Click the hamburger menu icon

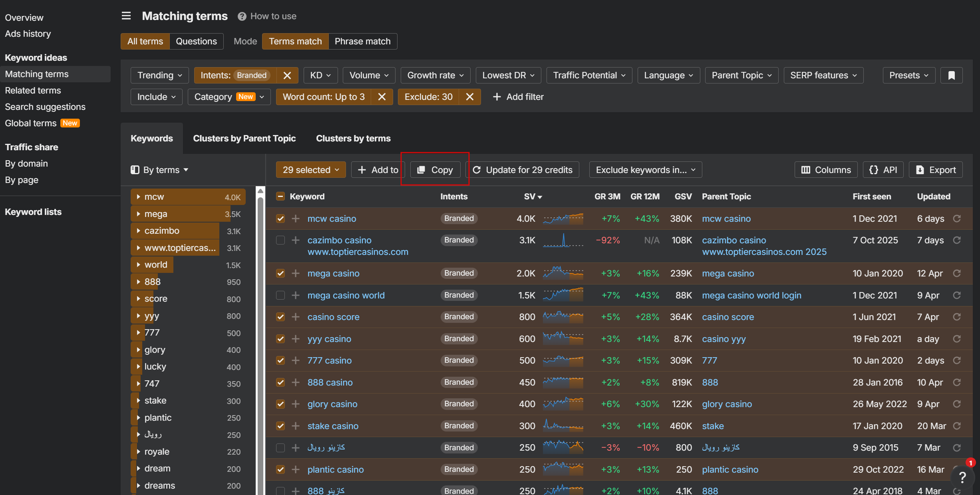click(x=126, y=16)
